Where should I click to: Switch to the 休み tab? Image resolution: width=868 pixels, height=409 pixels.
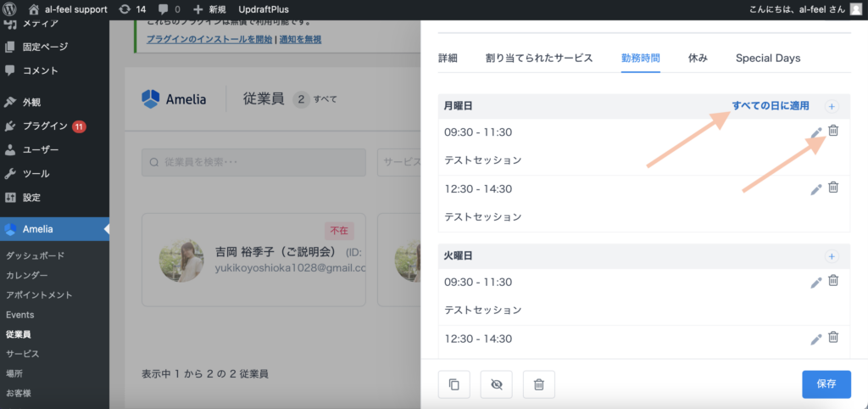click(698, 58)
